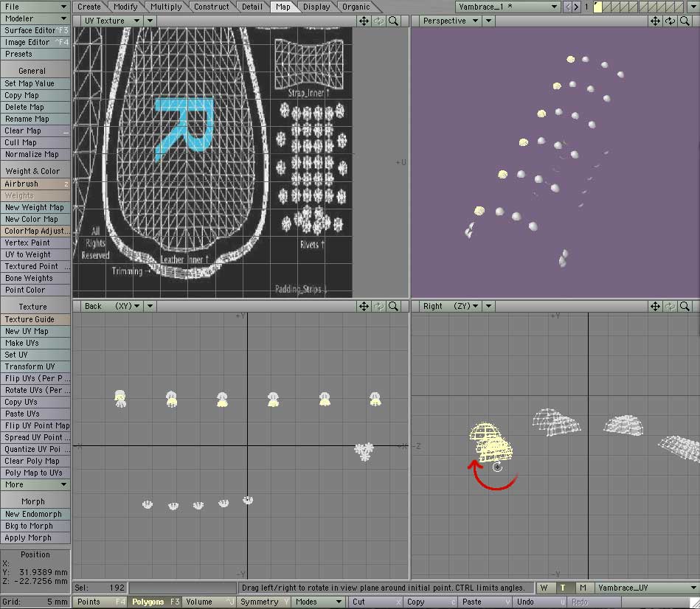This screenshot has height=609, width=700.
Task: Click the pan icon in UV Texture viewport
Action: (364, 21)
